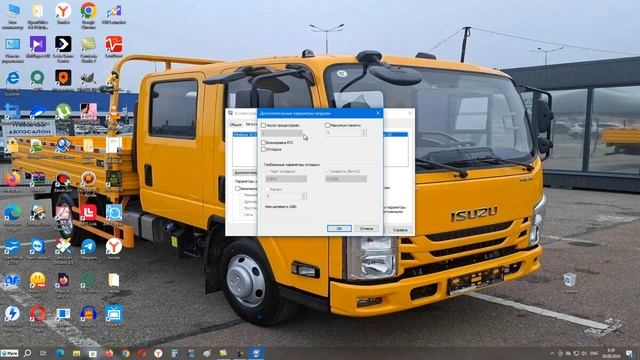The height and width of the screenshot is (360, 640).
Task: Click the partly hidden Advanced options button behind
Action: pyautogui.click(x=245, y=173)
